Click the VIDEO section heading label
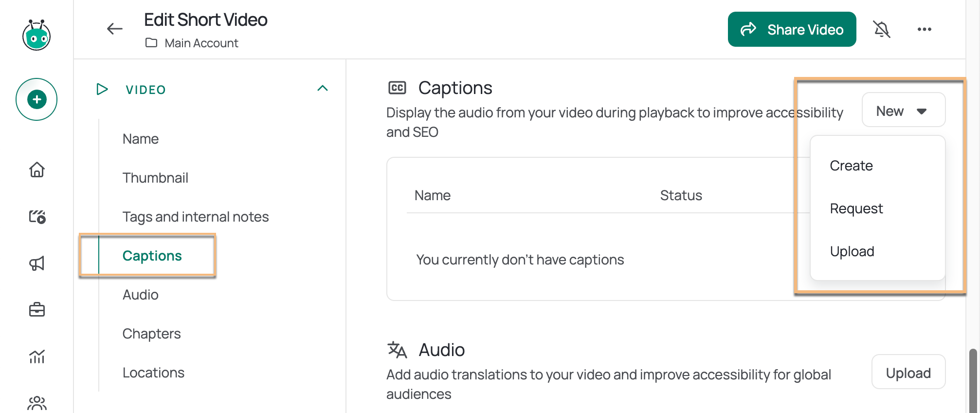This screenshot has width=980, height=413. pyautogui.click(x=146, y=90)
